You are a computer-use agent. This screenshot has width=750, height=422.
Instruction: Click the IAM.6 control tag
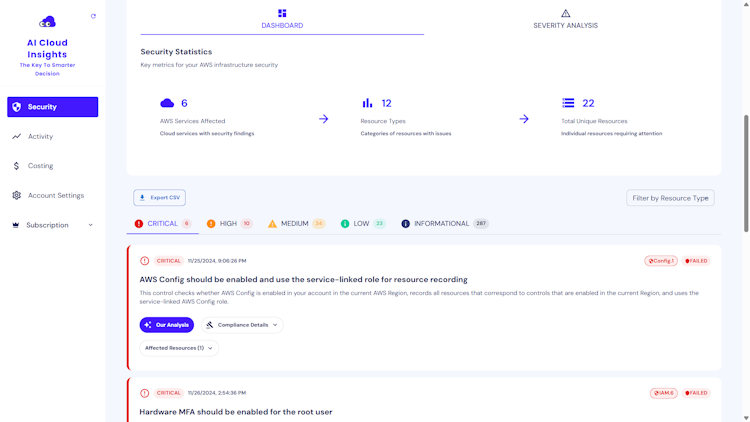663,393
